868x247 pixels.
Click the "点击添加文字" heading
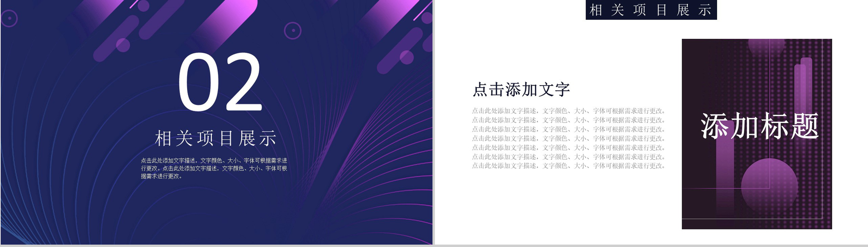click(521, 90)
